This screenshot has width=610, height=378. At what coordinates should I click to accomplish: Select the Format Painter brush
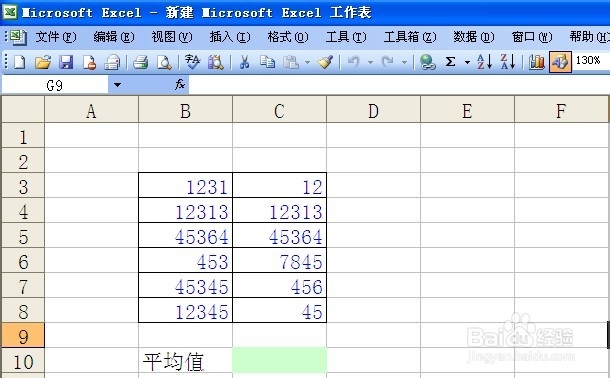tap(325, 62)
